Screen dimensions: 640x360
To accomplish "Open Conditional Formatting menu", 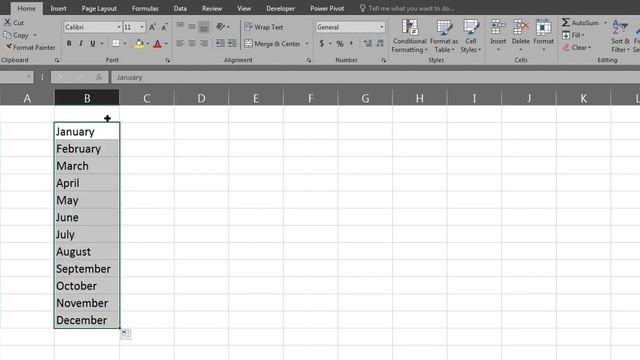I will coord(409,36).
